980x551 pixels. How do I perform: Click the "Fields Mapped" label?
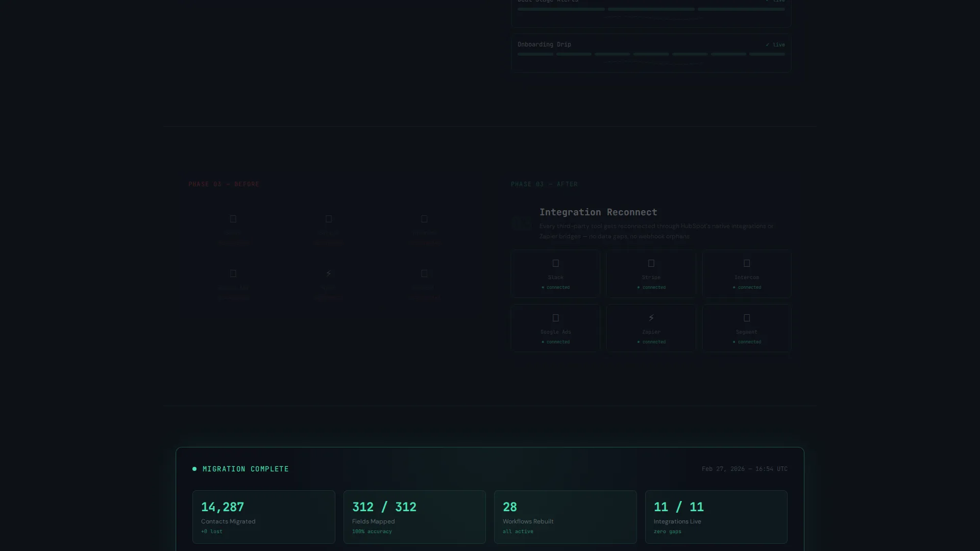point(374,521)
